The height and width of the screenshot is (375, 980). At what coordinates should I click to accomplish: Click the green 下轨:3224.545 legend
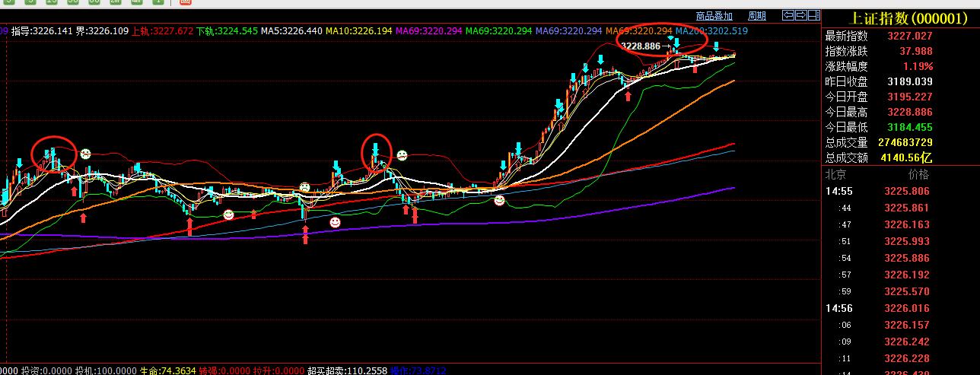tap(227, 31)
